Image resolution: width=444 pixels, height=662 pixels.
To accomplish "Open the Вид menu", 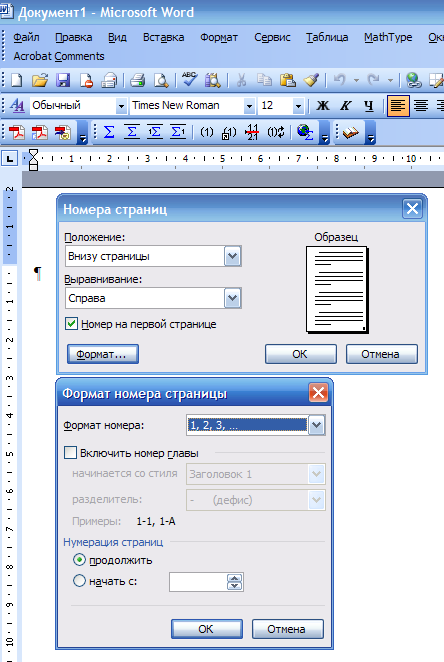I will [117, 37].
